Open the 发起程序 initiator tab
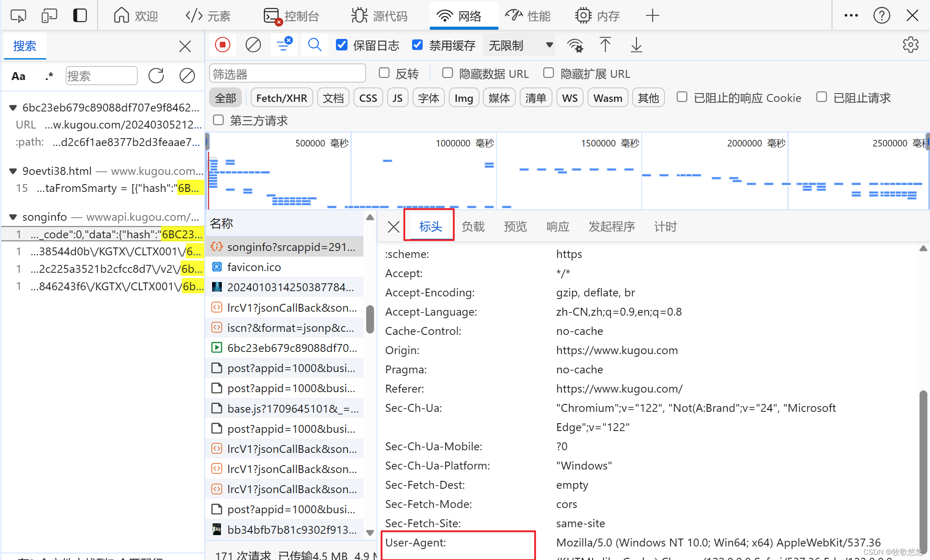 point(612,226)
